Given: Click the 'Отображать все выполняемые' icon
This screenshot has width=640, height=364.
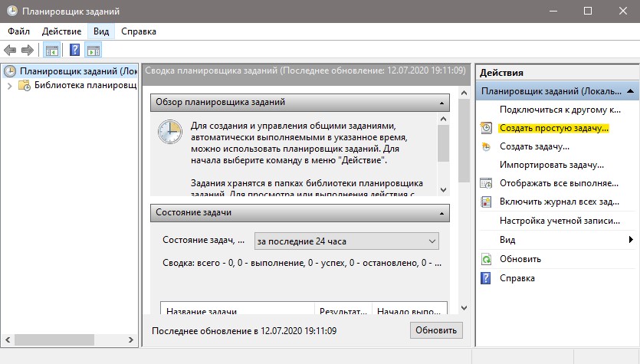Looking at the screenshot, I should click(486, 183).
